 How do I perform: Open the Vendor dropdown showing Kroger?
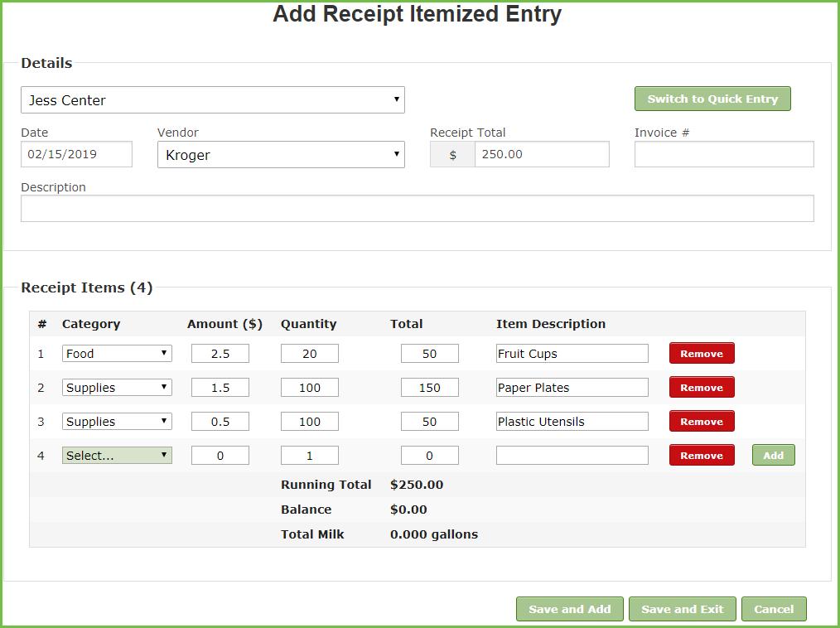coord(281,155)
